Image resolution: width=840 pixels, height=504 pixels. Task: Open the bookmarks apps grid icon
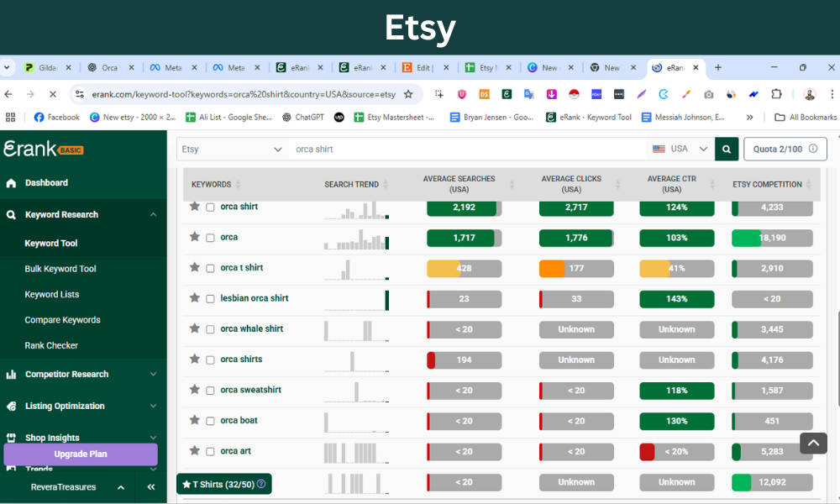10,118
